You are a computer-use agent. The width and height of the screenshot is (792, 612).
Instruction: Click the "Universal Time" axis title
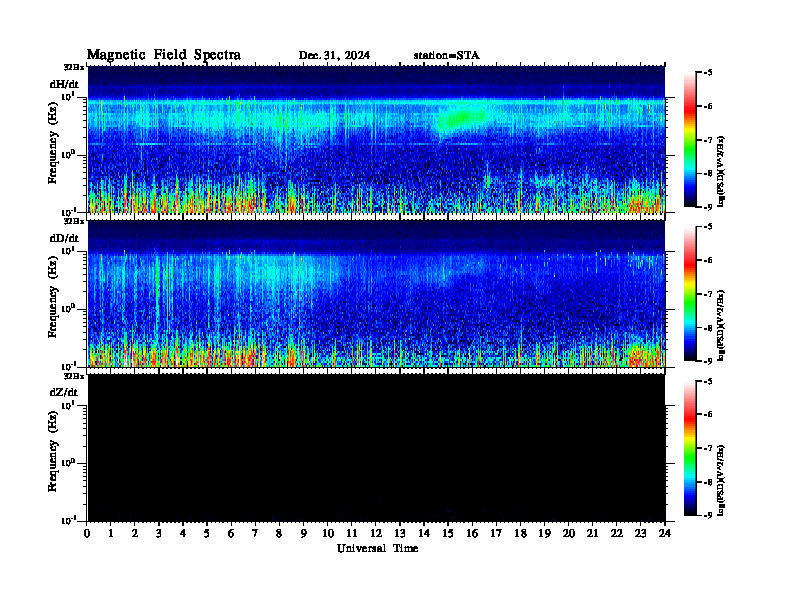(377, 548)
